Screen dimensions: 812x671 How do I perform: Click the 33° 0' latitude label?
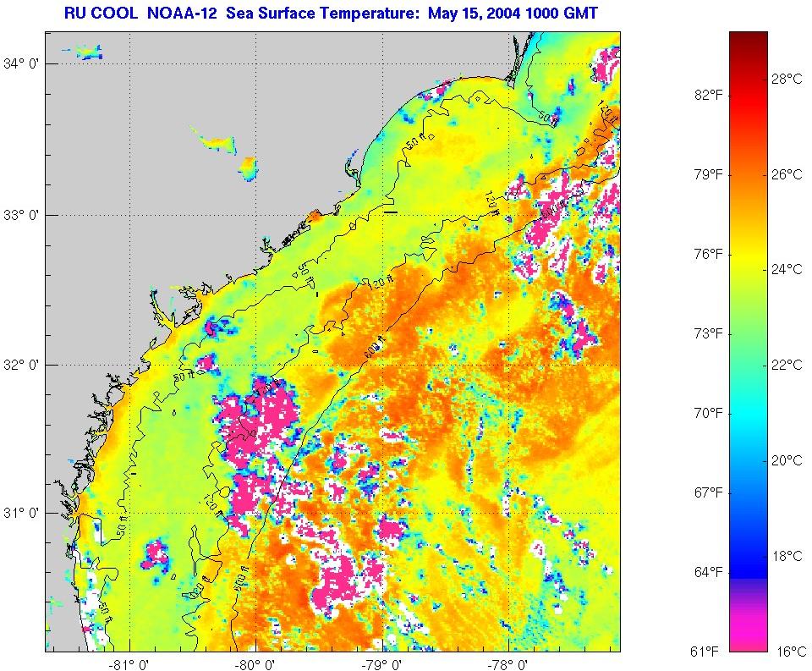point(22,215)
